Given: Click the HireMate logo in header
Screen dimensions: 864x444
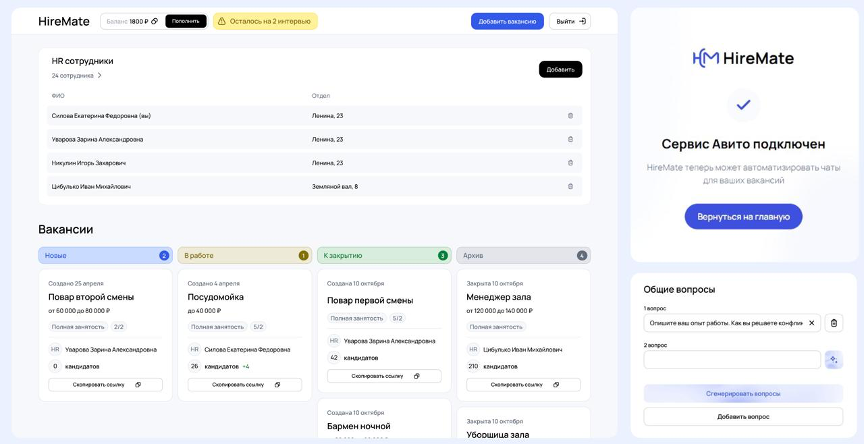Looking at the screenshot, I should (x=63, y=21).
